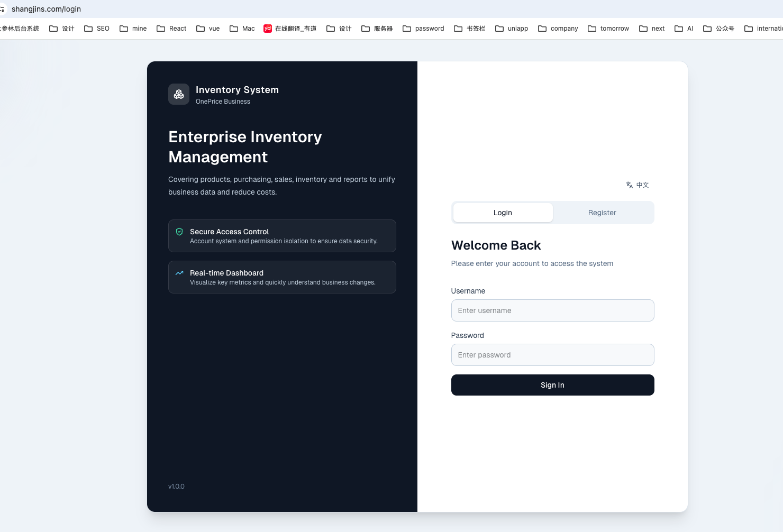Click the Secure Access Control card
The height and width of the screenshot is (532, 783).
click(x=282, y=236)
